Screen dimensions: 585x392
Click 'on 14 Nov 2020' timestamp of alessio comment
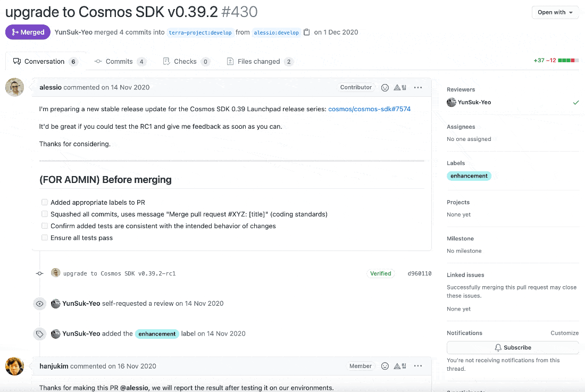point(126,87)
